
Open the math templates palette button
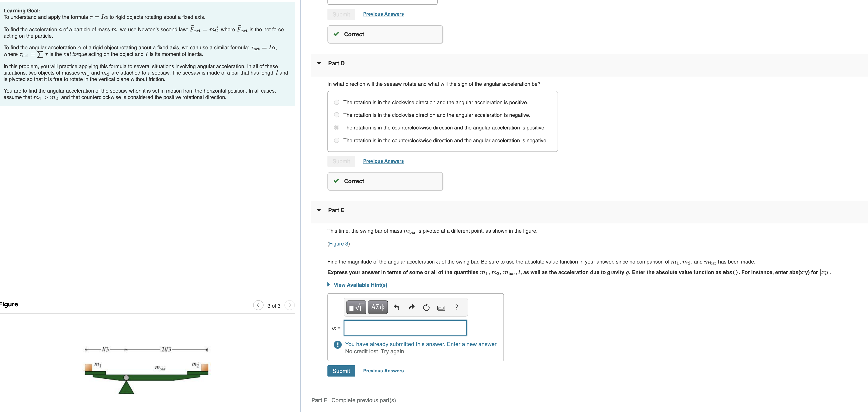point(356,307)
